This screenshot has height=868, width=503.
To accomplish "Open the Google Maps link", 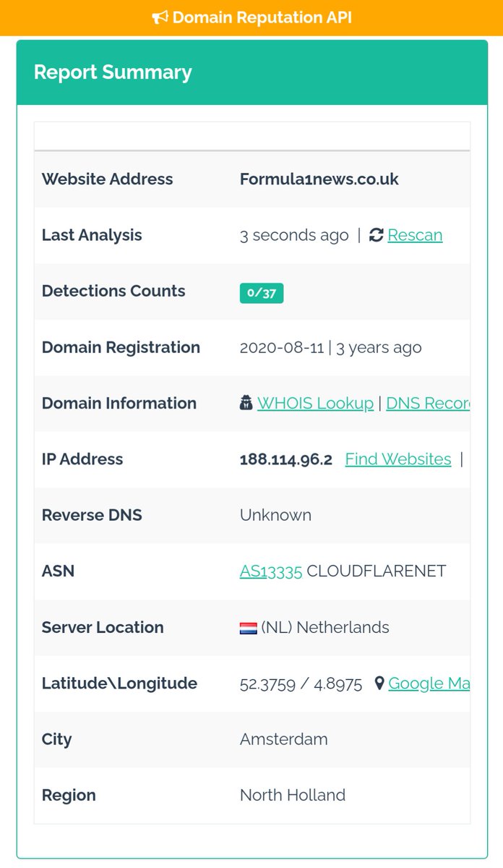I will (429, 684).
